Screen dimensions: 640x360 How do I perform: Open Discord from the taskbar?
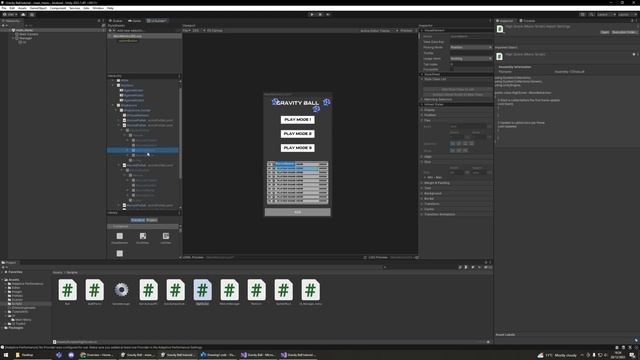[x=71, y=355]
